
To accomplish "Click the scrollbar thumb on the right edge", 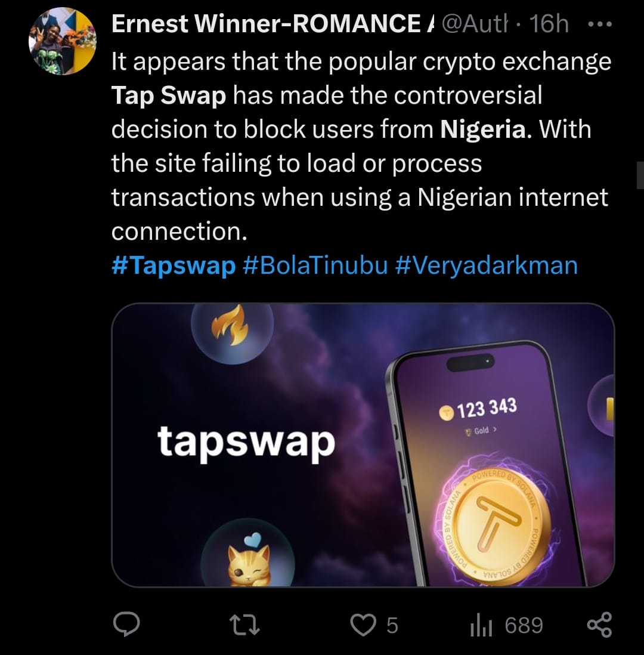I will [639, 175].
